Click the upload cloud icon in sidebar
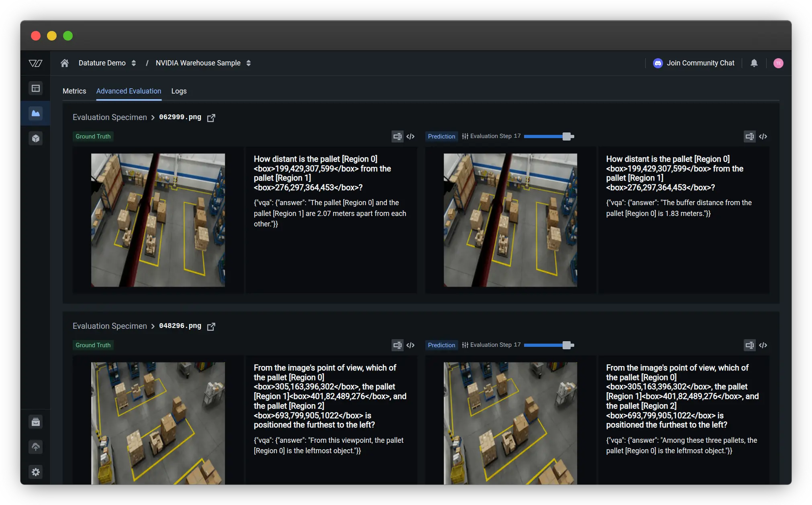 pos(36,447)
